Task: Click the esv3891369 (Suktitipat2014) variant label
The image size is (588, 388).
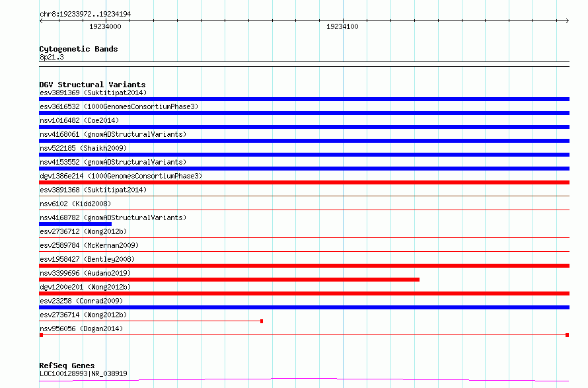Action: [93, 93]
